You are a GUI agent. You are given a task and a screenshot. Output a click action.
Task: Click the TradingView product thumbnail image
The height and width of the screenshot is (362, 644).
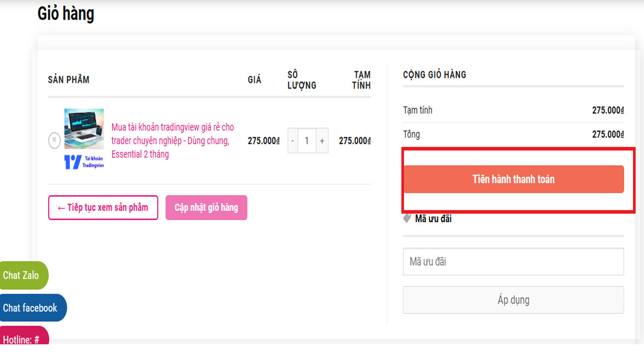pyautogui.click(x=84, y=129)
